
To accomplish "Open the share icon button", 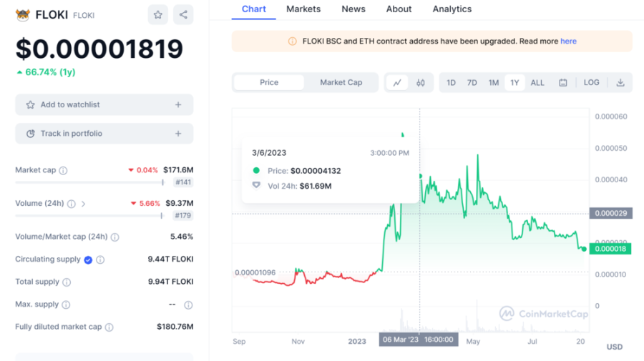I will (x=183, y=15).
